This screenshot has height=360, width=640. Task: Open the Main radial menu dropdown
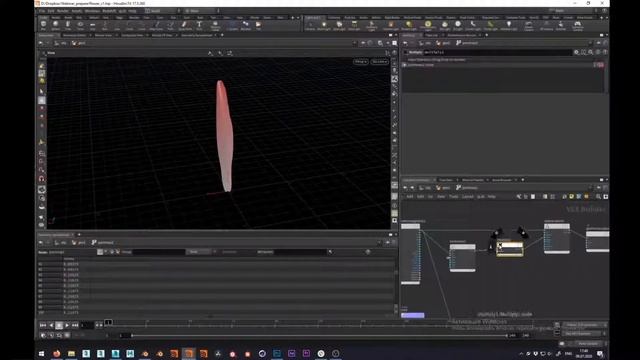click(x=202, y=11)
